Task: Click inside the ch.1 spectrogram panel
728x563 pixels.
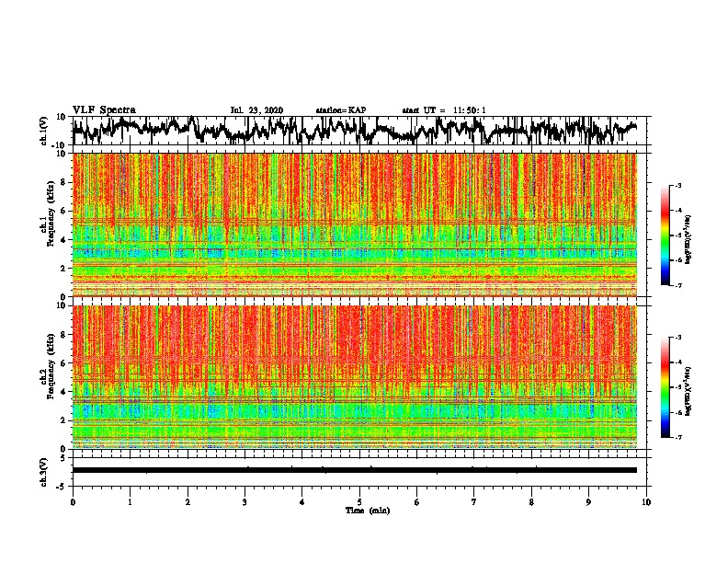Action: 355,224
